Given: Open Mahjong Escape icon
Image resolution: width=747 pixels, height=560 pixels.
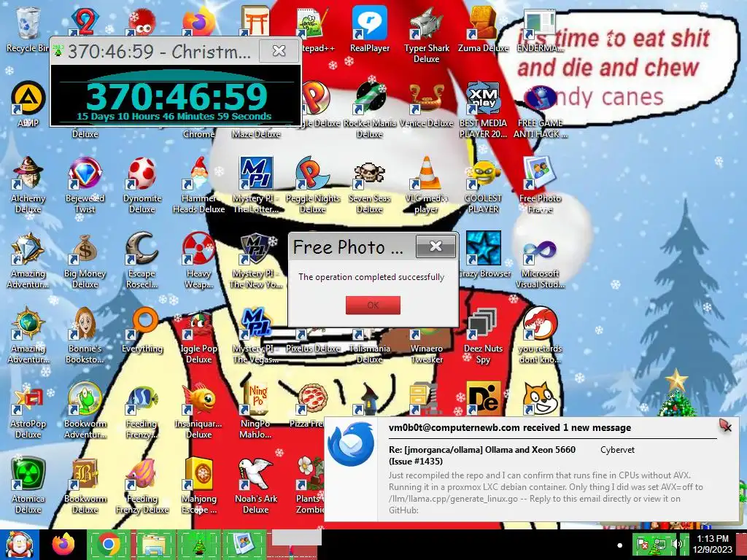Looking at the screenshot, I should [x=198, y=486].
